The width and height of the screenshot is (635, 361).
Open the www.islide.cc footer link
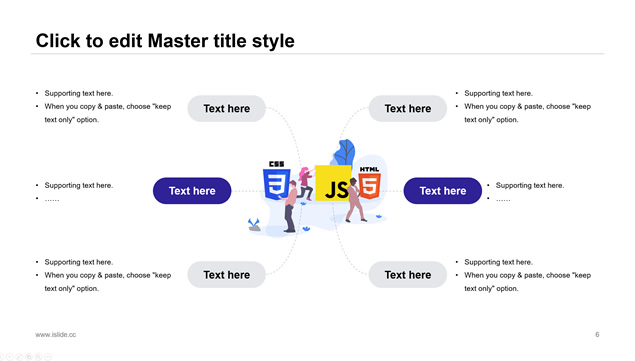pyautogui.click(x=55, y=335)
